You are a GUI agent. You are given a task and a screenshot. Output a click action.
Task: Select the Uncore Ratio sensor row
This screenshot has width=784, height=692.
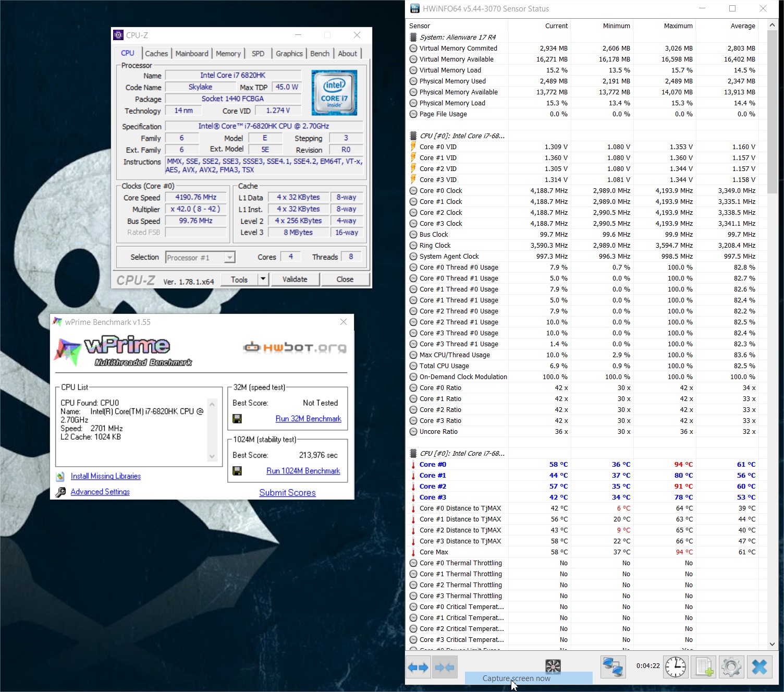[586, 431]
